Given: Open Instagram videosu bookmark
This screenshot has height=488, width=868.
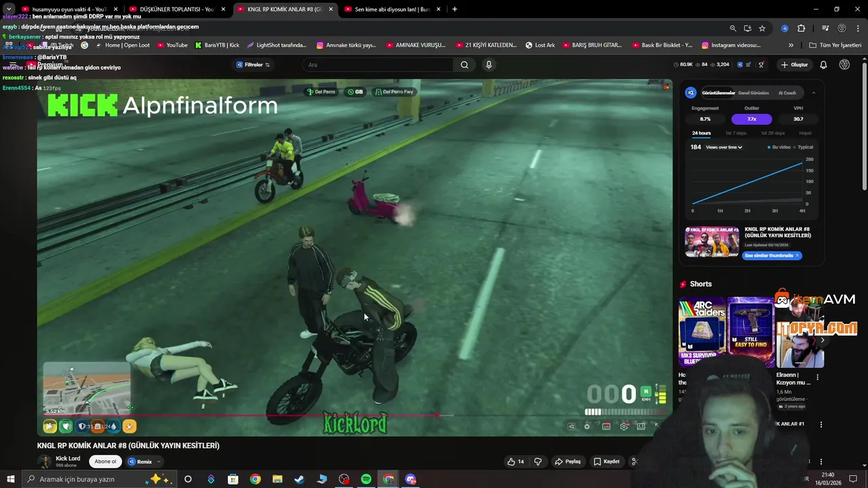Looking at the screenshot, I should pyautogui.click(x=731, y=45).
